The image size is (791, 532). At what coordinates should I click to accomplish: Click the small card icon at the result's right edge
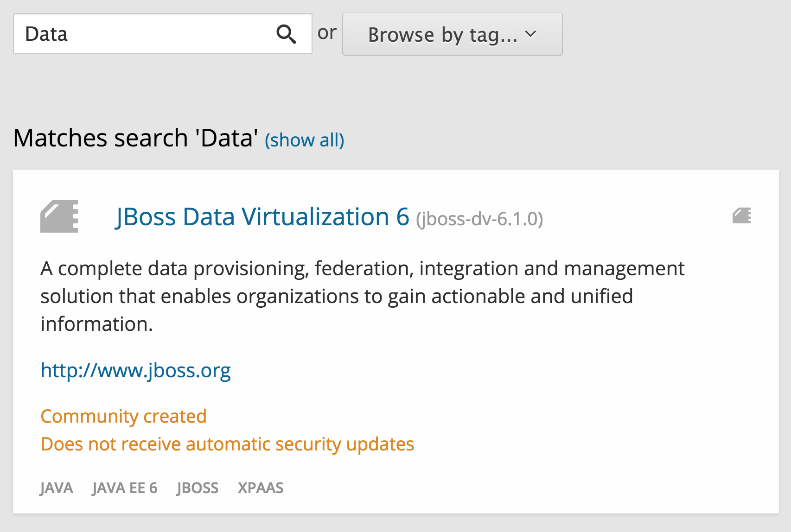[742, 215]
